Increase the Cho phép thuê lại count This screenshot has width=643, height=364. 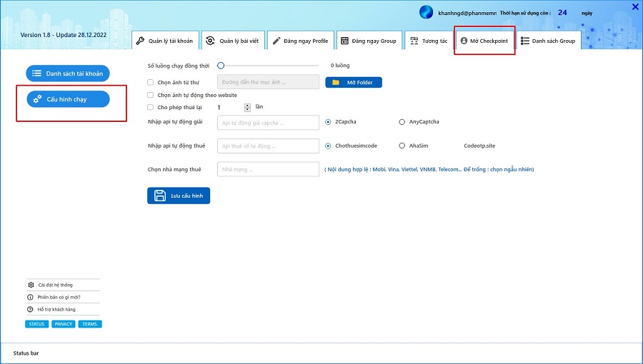tap(247, 105)
